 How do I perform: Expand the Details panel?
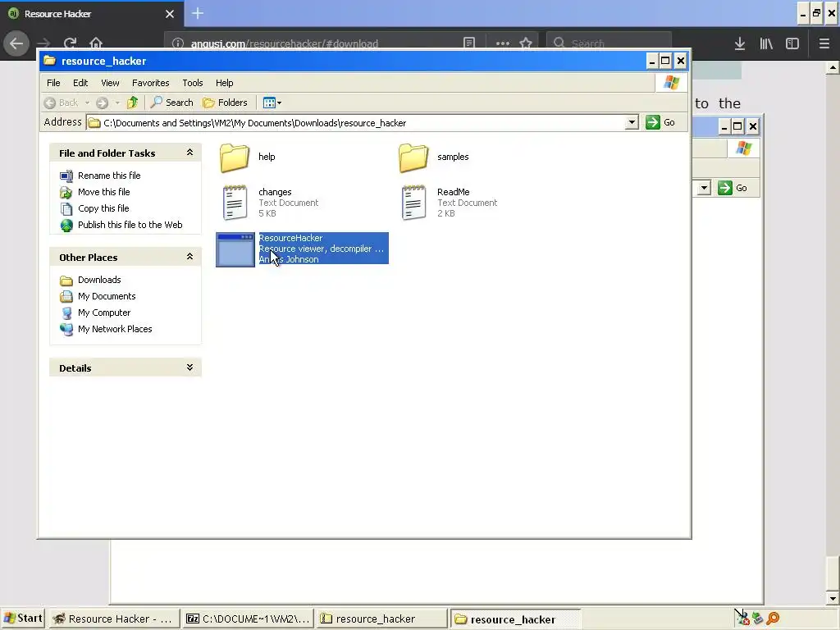(189, 367)
